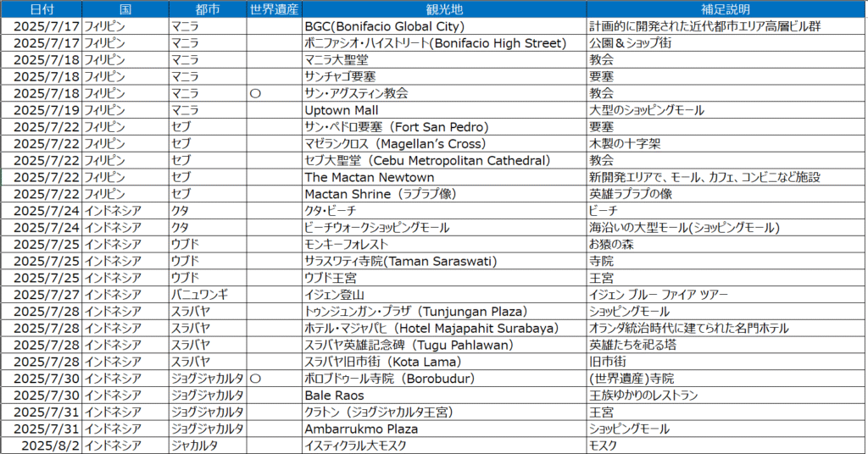This screenshot has width=868, height=454.
Task: Select the 世界遺産 header cell
Action: point(274,9)
